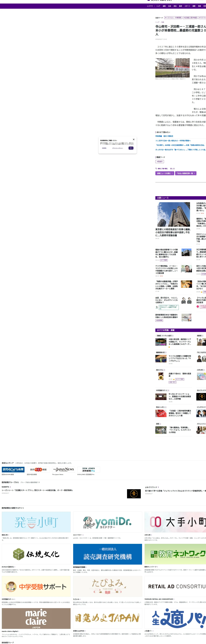Select 速報 in the navigation bar

click(164, 6)
